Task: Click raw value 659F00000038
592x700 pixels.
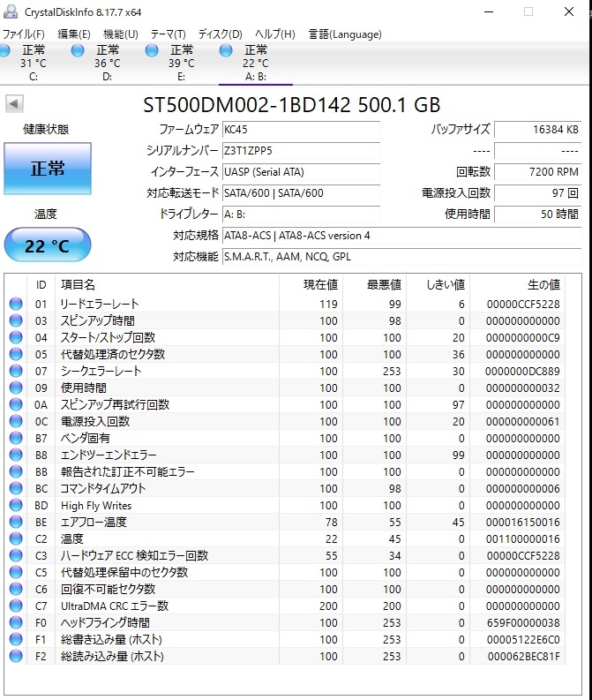Action: tap(523, 623)
